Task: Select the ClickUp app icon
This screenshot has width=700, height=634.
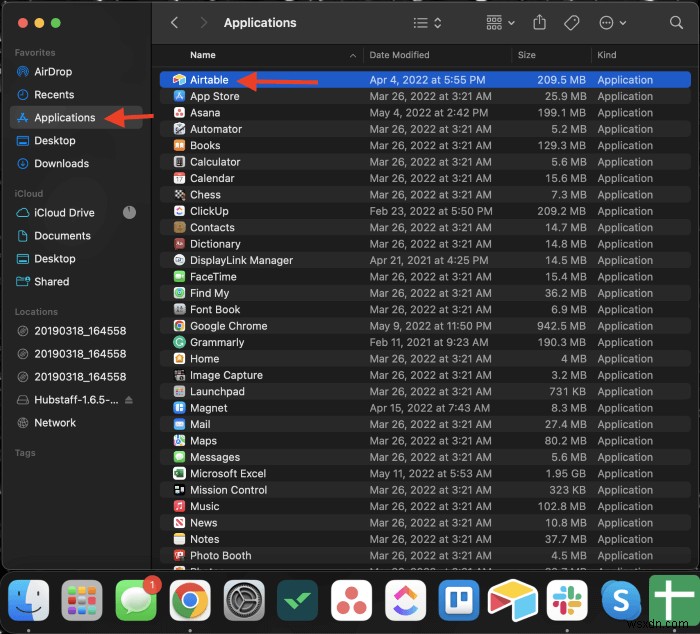Action: coord(179,211)
